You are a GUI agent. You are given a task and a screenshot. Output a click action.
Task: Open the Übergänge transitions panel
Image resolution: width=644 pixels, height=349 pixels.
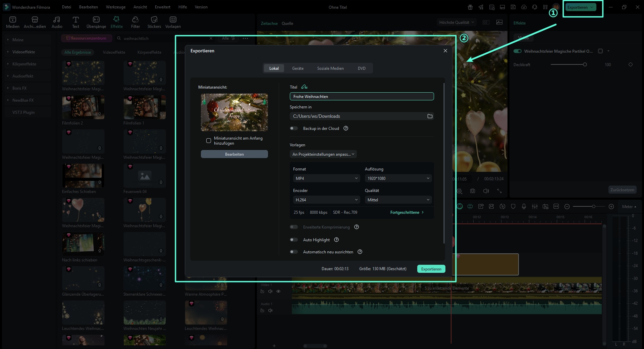(96, 22)
